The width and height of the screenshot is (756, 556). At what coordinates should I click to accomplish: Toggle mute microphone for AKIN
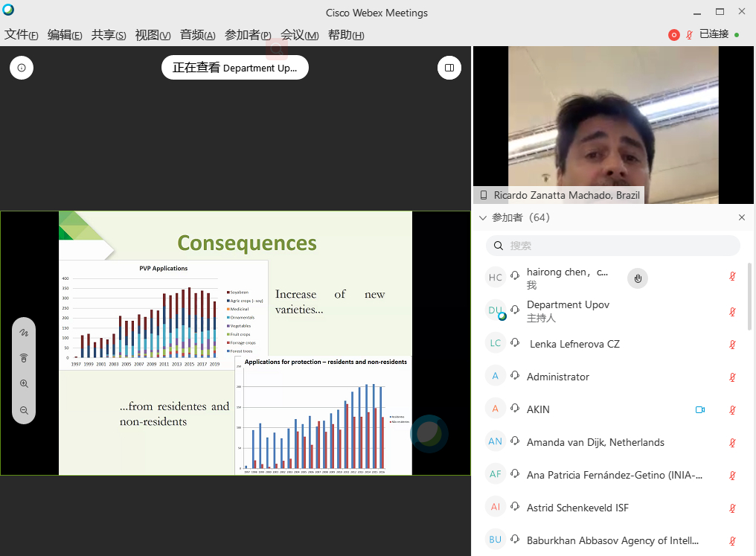[x=732, y=410]
